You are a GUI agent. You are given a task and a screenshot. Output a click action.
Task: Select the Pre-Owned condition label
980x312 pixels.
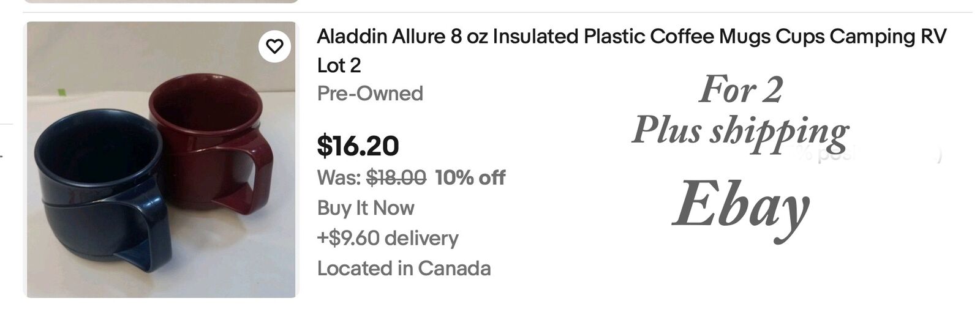[370, 94]
